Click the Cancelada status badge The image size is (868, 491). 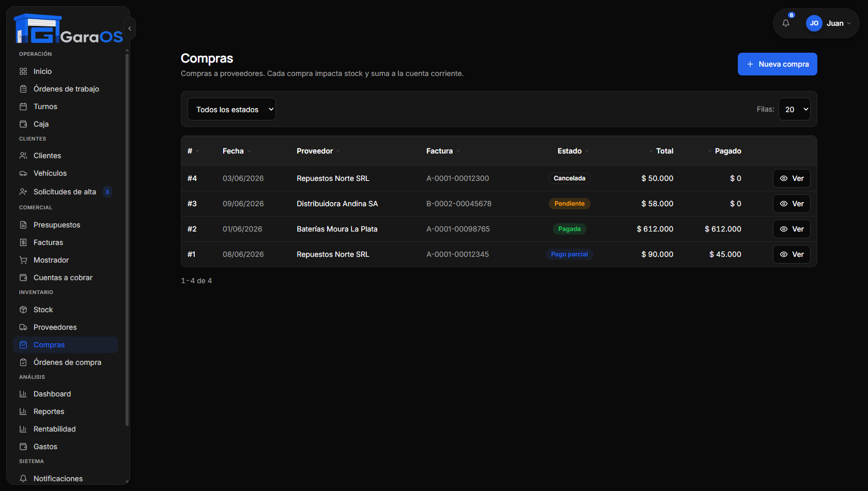(x=569, y=178)
